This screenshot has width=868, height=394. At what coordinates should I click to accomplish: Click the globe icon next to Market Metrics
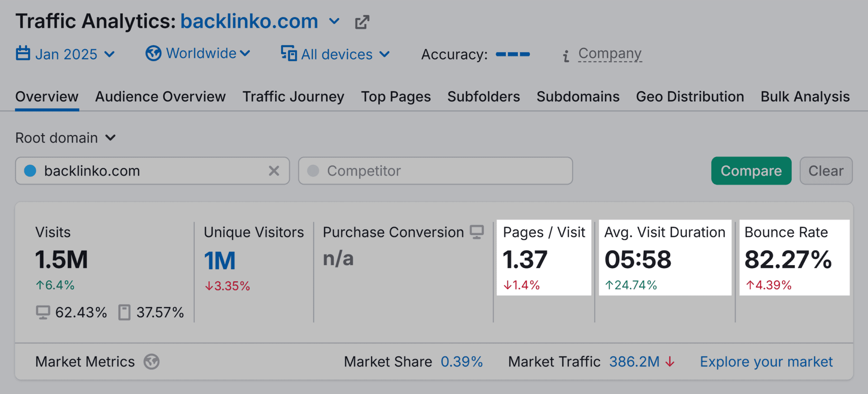153,361
